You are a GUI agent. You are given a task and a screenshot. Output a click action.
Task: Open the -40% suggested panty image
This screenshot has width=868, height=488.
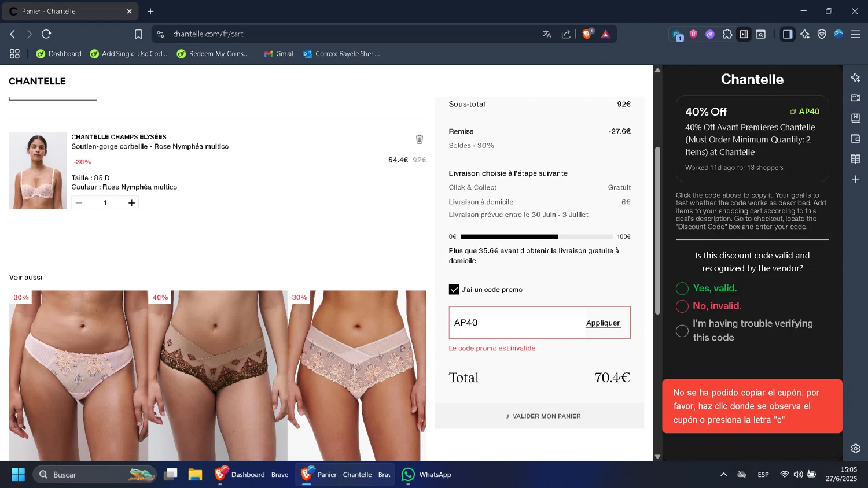[218, 375]
